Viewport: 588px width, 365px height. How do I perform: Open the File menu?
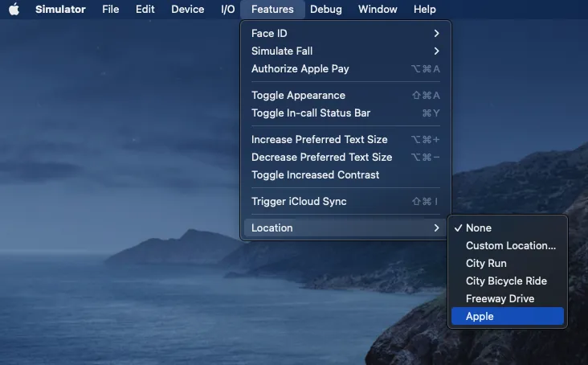(x=111, y=10)
